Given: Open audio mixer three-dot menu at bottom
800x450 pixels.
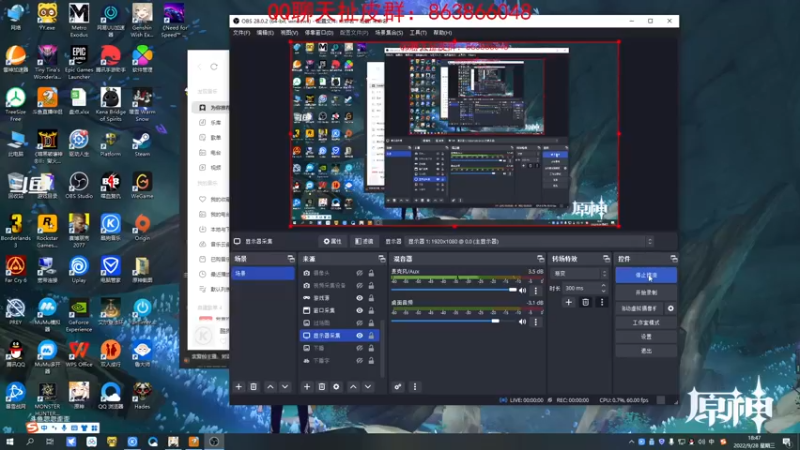Looking at the screenshot, I should pos(415,387).
